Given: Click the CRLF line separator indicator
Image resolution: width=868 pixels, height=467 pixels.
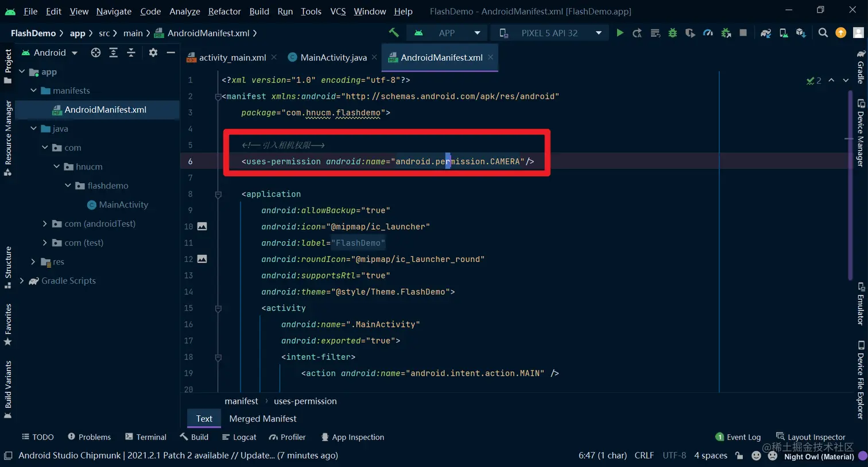Looking at the screenshot, I should pos(644,456).
